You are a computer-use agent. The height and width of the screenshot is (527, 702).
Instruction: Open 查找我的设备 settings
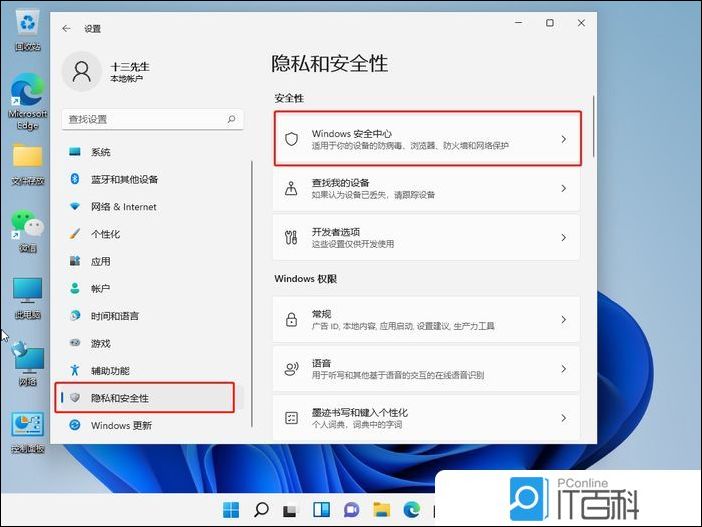(426, 189)
